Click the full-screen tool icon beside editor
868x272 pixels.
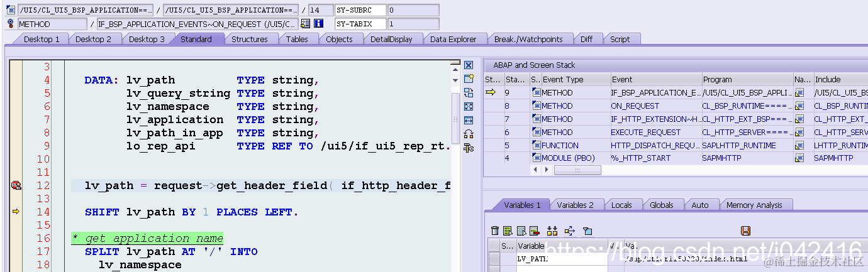(468, 107)
